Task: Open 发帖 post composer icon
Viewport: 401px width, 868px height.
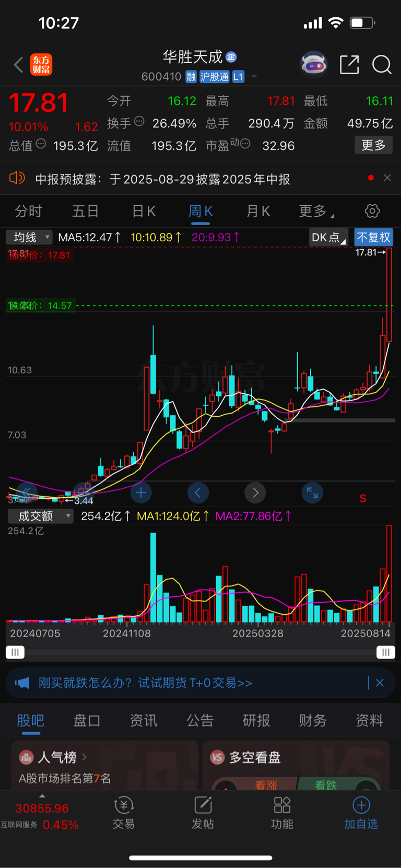Action: (203, 813)
